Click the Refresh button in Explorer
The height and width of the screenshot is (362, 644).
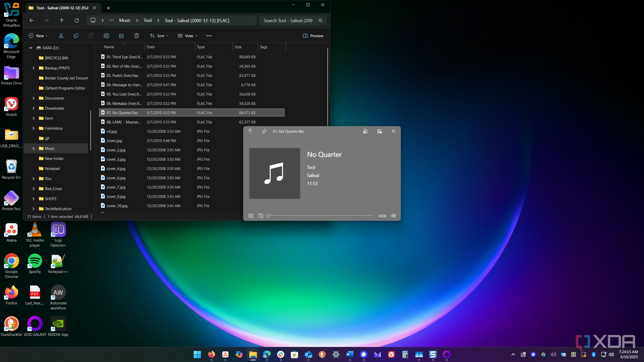tap(77, 20)
